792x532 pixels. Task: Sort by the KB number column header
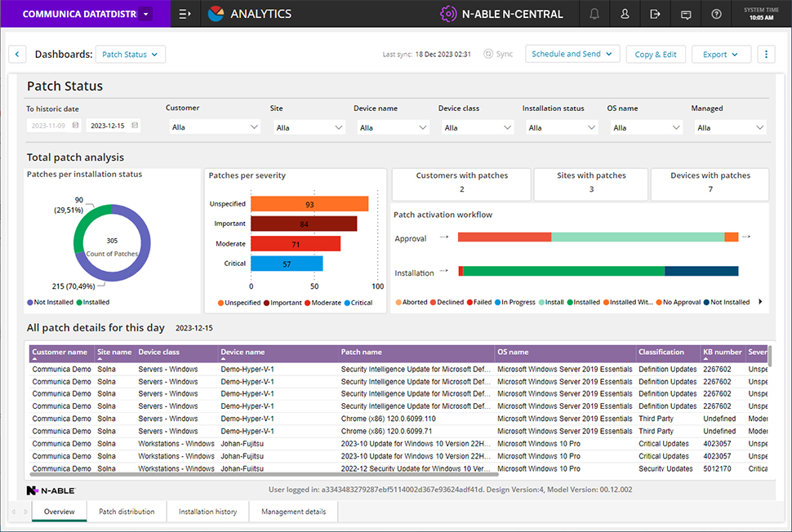click(x=723, y=352)
